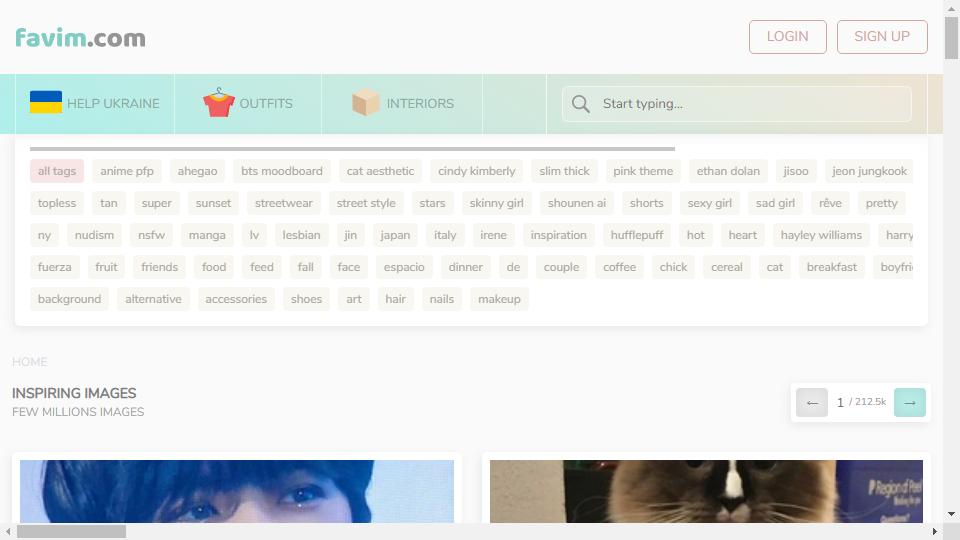Open the 'fuerza' tag
This screenshot has width=960, height=540.
point(54,266)
